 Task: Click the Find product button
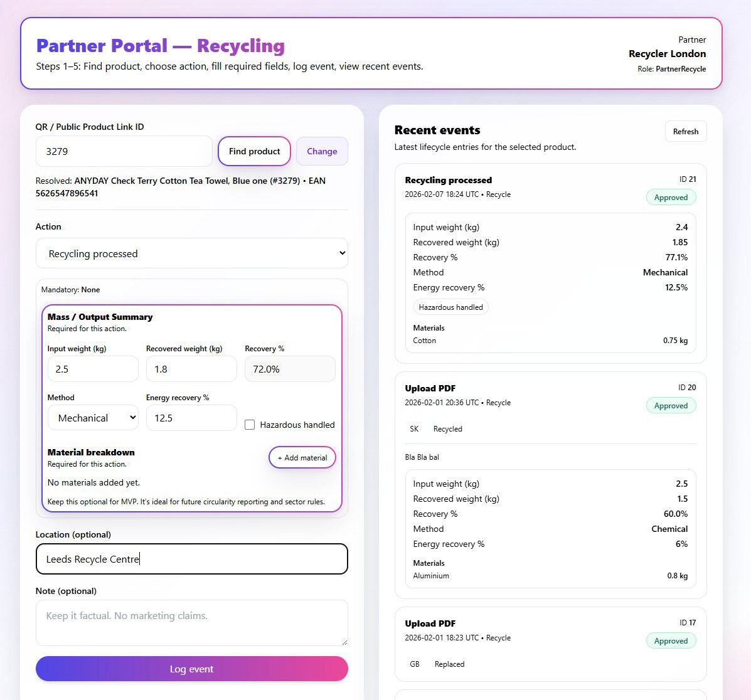(253, 151)
